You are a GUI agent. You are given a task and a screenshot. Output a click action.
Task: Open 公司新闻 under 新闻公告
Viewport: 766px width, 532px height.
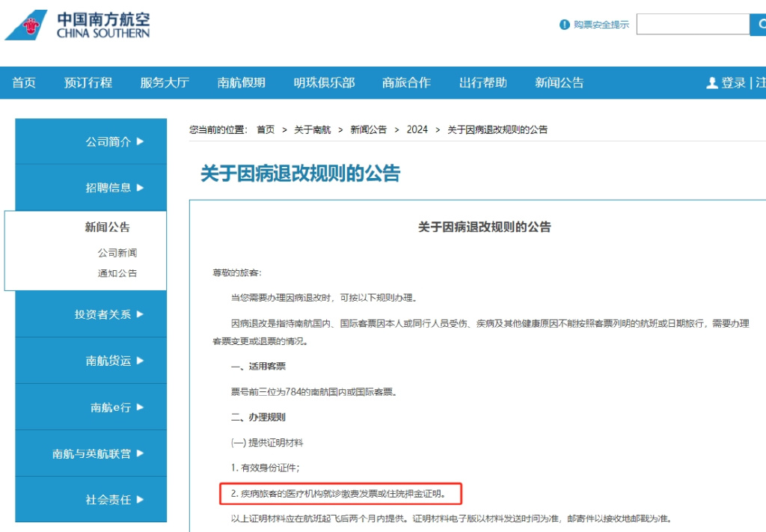[117, 253]
